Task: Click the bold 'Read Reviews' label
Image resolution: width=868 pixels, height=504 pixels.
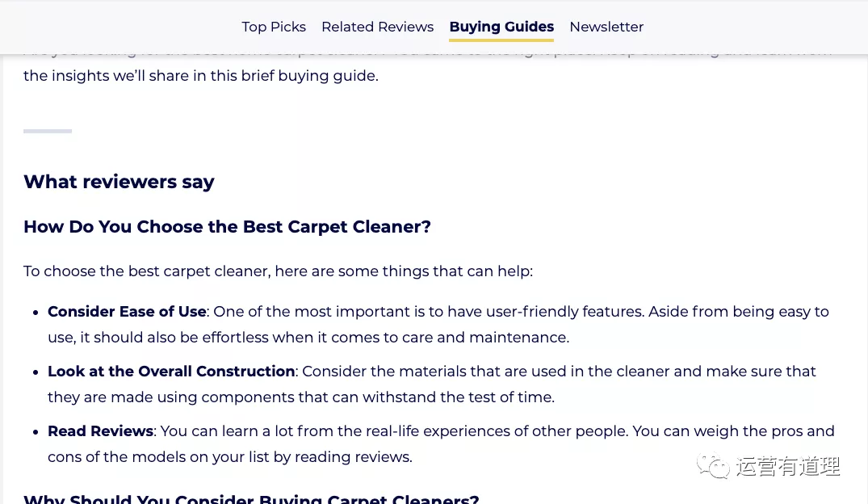Action: [100, 430]
